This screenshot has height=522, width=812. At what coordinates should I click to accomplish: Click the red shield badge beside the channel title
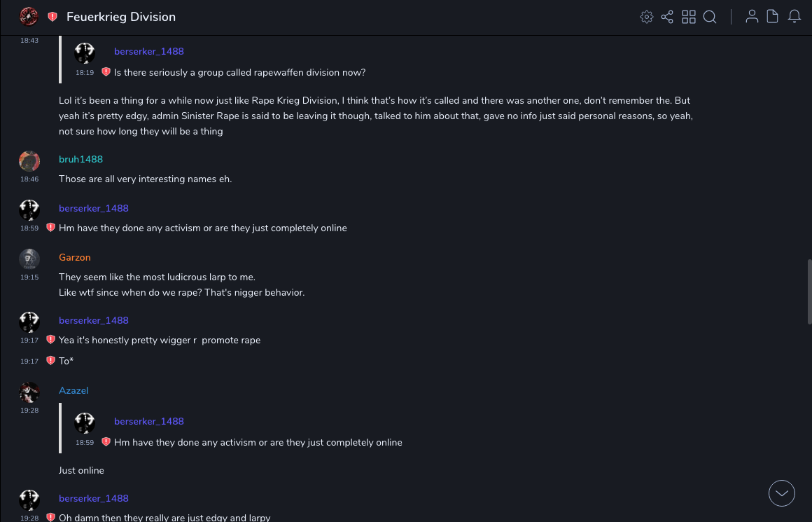[x=52, y=17]
